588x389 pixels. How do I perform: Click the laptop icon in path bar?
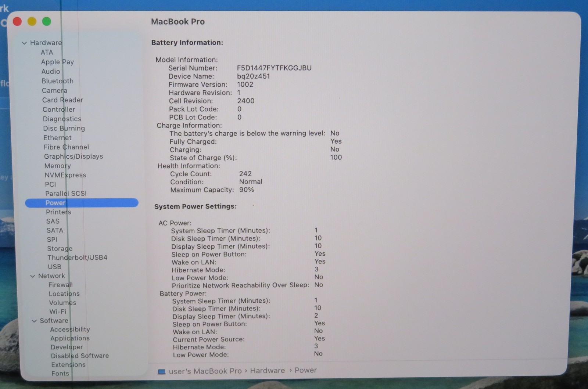pos(161,371)
